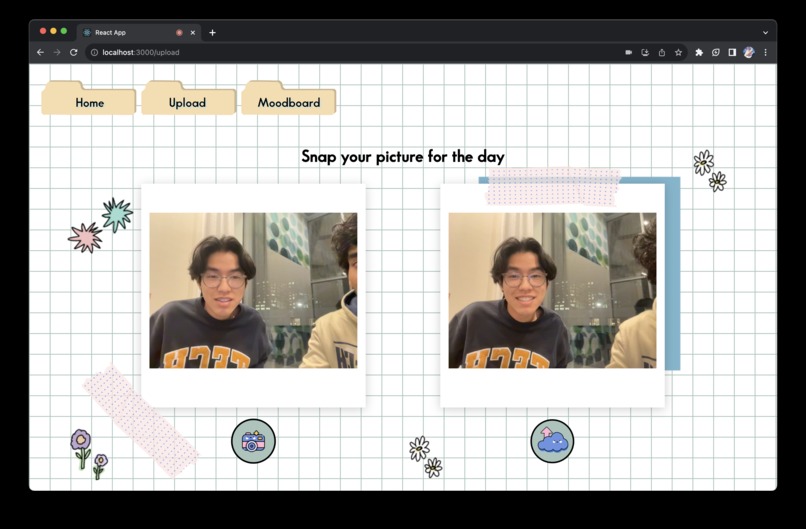
Task: Select the React App browser tab
Action: (139, 32)
